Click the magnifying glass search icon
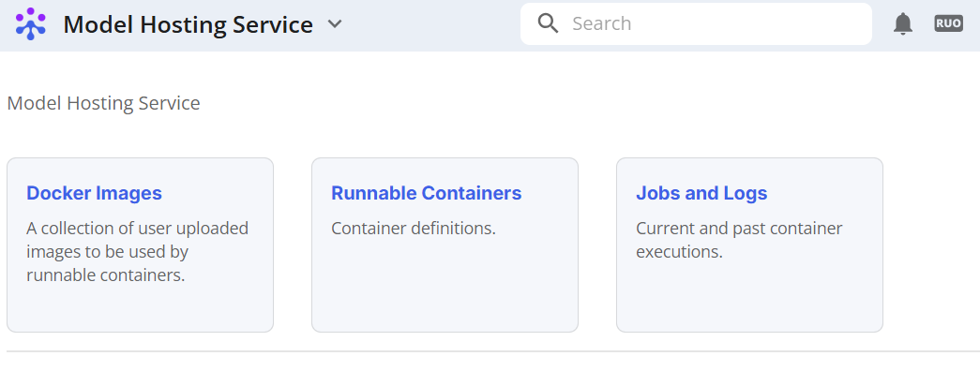Viewport: 980px width, 386px height. point(548,23)
